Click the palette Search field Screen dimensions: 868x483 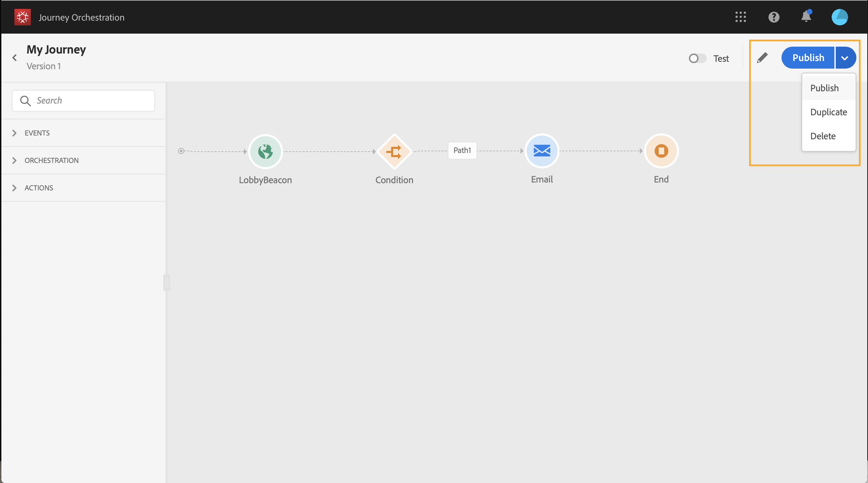click(83, 101)
